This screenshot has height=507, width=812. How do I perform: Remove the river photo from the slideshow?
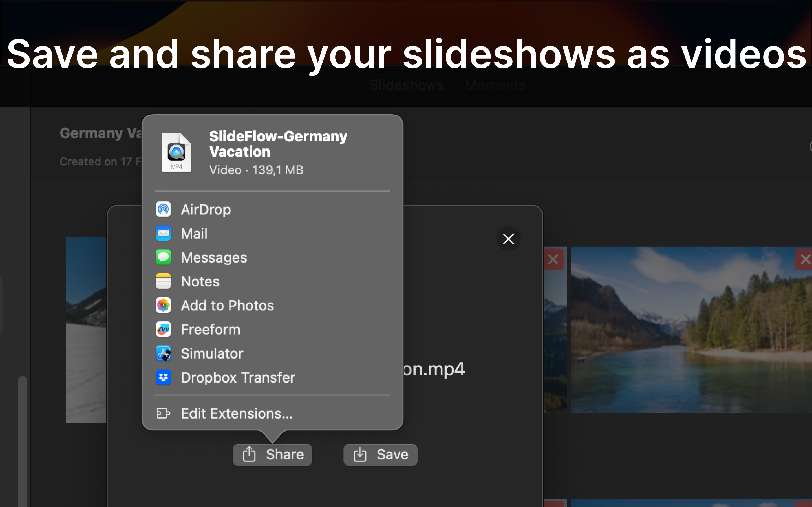pyautogui.click(x=805, y=259)
